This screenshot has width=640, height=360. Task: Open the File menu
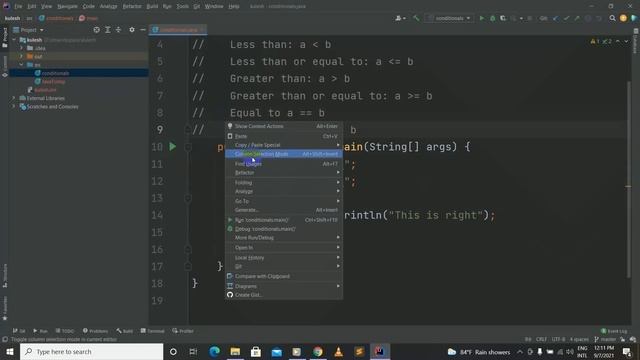click(18, 7)
